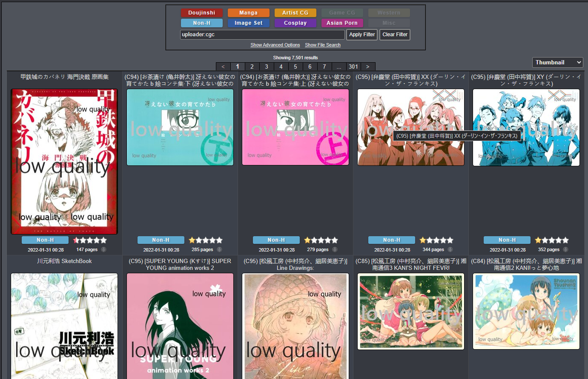Open the (C95) 弁慶堂 XX gallery title
Screen dimensions: 588x379
[x=411, y=80]
